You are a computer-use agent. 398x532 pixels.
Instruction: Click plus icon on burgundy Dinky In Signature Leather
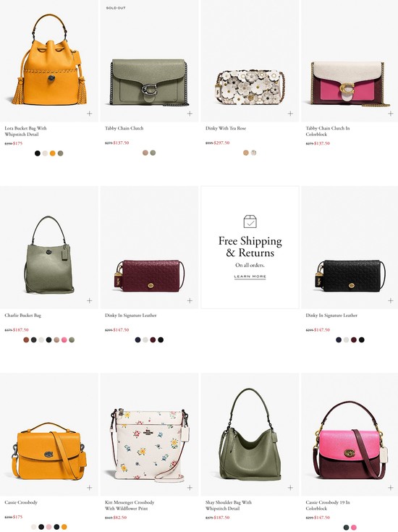[190, 300]
